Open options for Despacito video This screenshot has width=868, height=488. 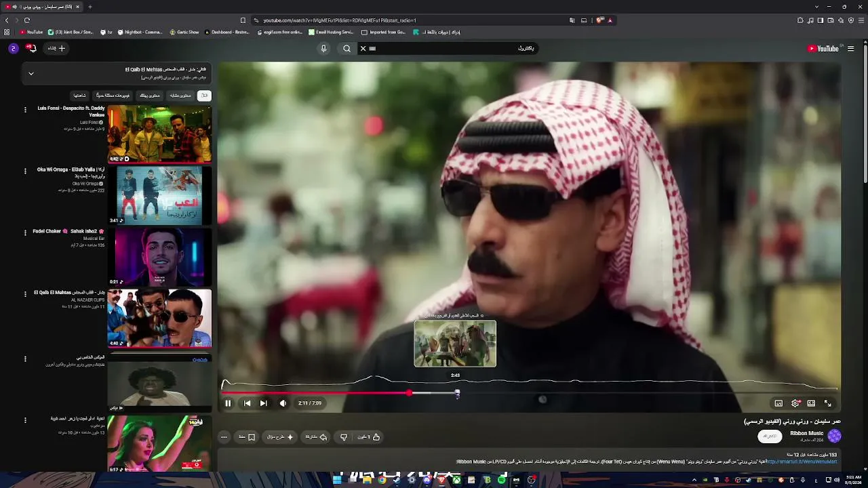25,110
